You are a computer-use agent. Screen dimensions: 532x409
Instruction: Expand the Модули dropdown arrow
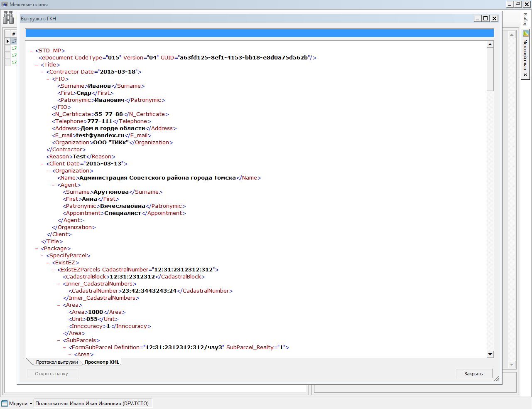[x=31, y=404]
